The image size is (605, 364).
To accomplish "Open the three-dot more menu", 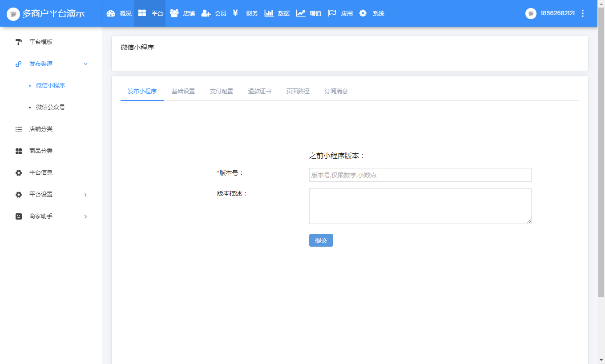I will [583, 13].
